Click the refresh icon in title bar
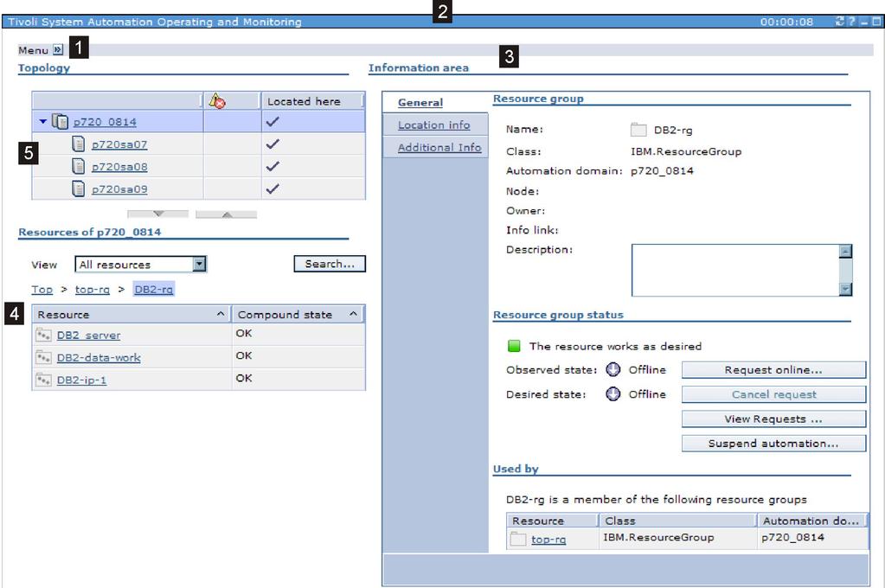 pyautogui.click(x=840, y=22)
